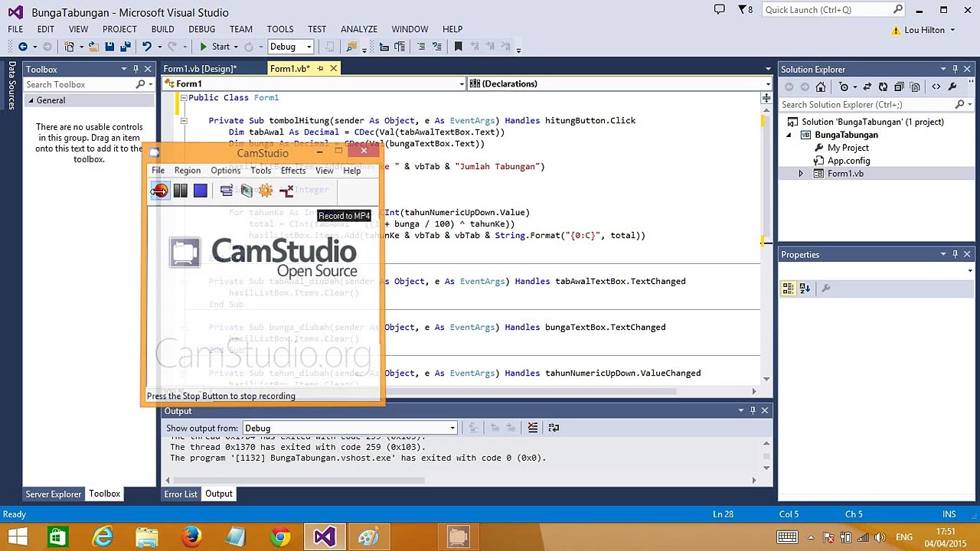Switch to the Error List tab
Image resolution: width=980 pixels, height=551 pixels.
point(181,494)
